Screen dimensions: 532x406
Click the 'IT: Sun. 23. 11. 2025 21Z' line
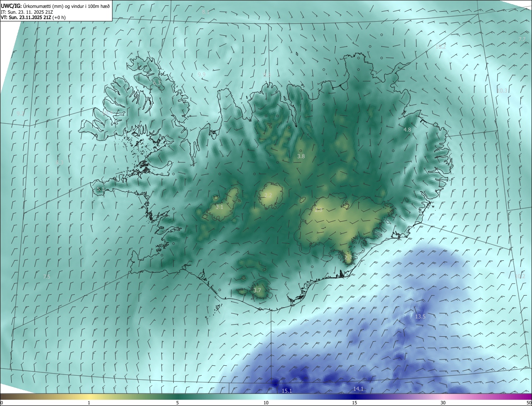(x=27, y=12)
